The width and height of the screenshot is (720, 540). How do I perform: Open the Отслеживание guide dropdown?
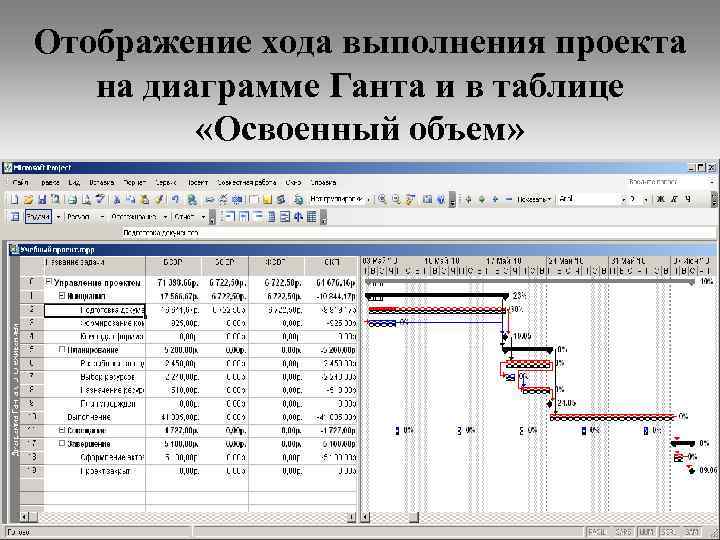point(165,217)
